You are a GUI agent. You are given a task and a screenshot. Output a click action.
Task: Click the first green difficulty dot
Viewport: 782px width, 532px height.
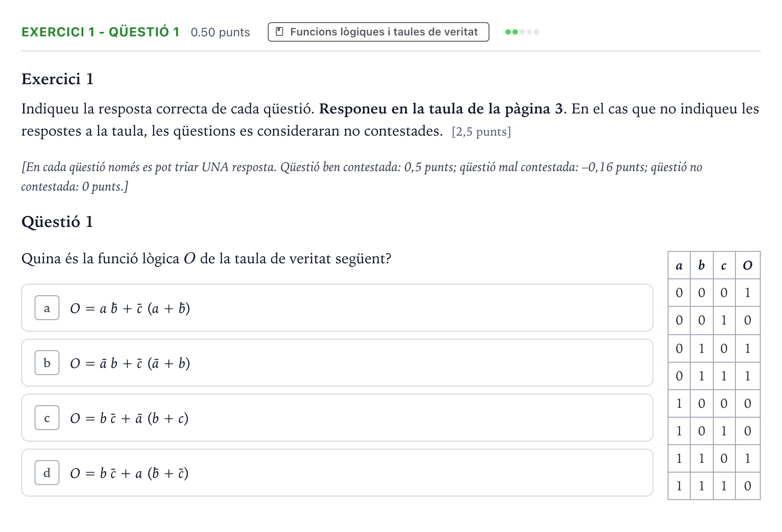(508, 32)
